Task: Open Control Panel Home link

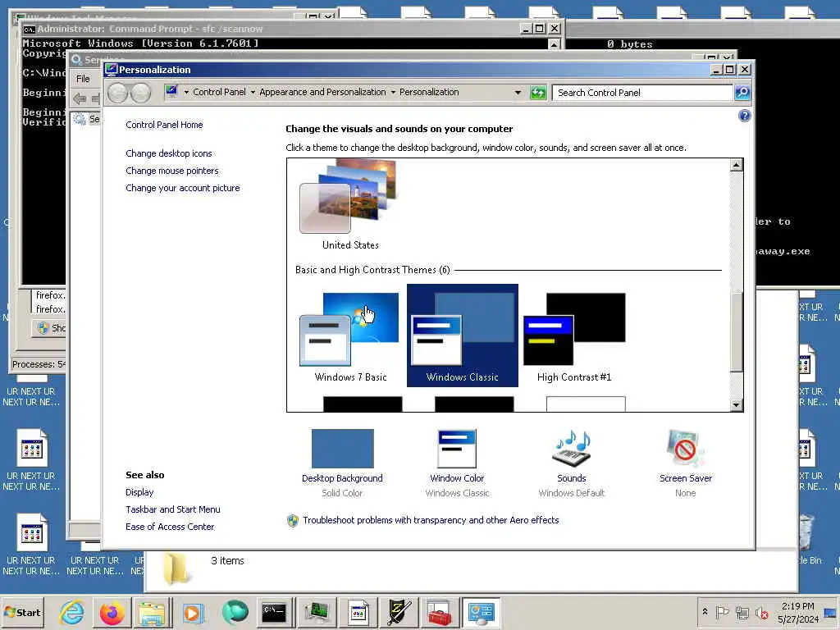Action: coord(164,125)
